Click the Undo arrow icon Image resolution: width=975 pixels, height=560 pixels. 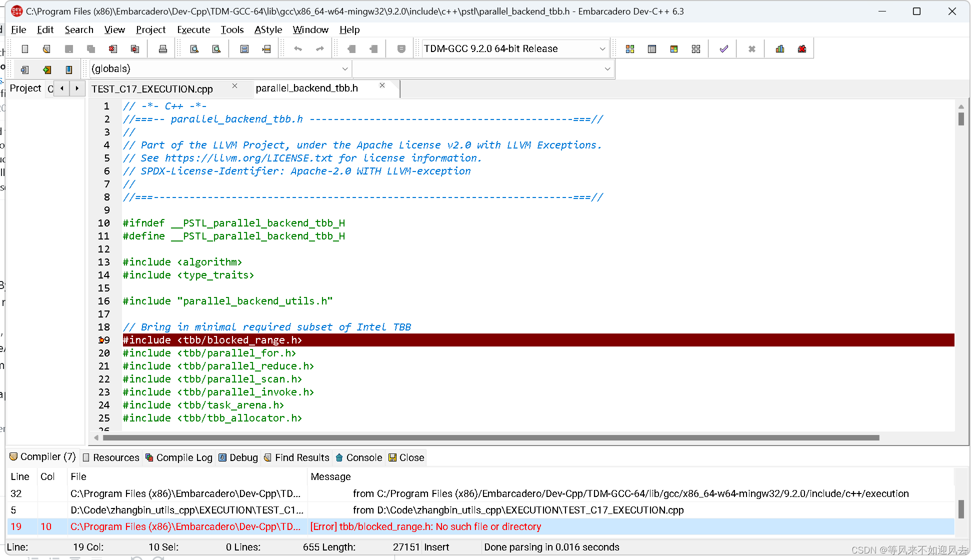coord(298,49)
